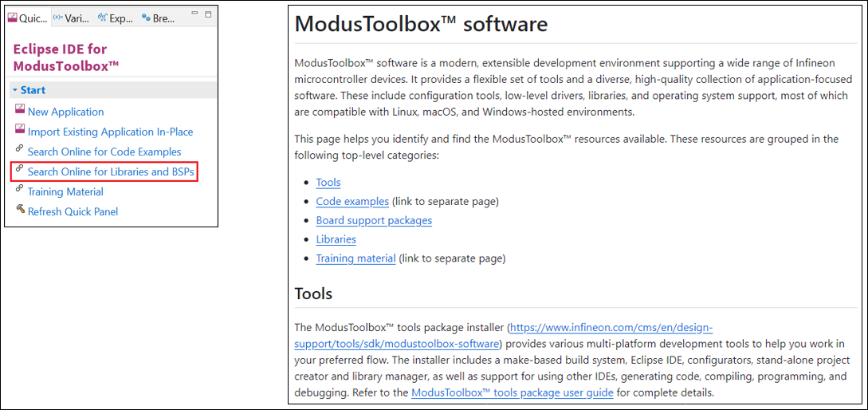Switch to the Breakpoints tab

click(x=159, y=18)
